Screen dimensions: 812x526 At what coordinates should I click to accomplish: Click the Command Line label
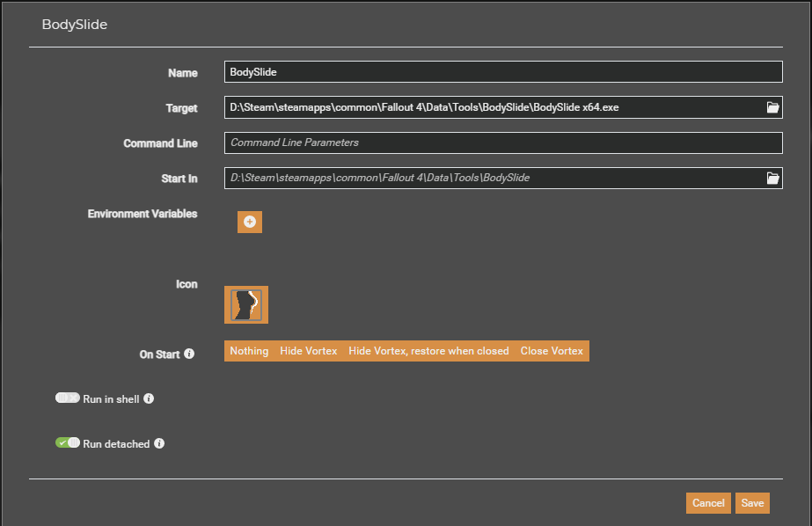[x=160, y=143]
